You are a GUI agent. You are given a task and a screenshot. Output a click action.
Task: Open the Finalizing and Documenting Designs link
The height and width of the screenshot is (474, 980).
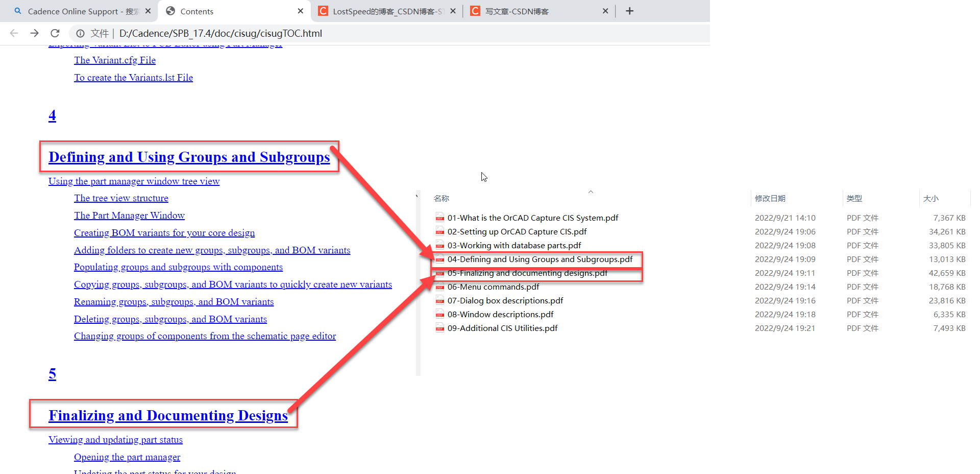click(x=168, y=415)
